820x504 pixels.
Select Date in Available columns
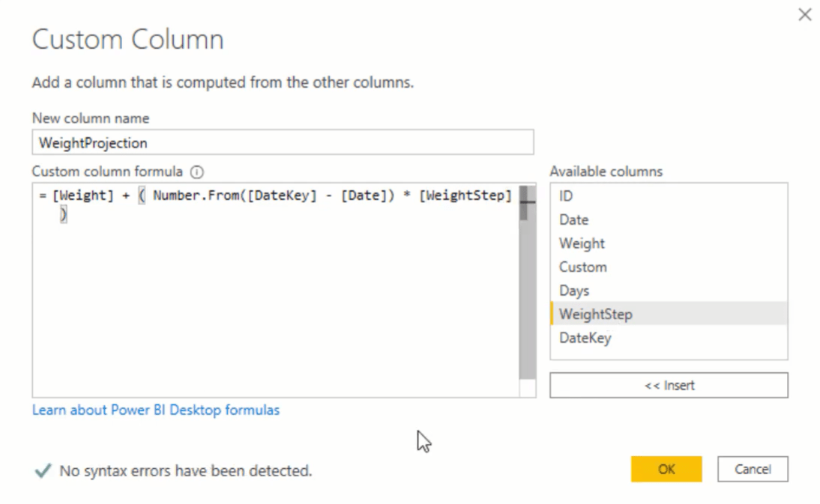[669, 219]
